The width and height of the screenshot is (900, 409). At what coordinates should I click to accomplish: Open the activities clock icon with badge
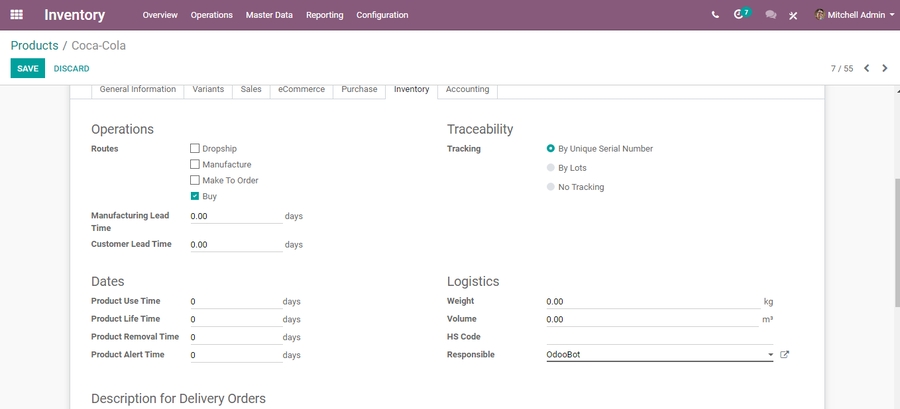[740, 15]
